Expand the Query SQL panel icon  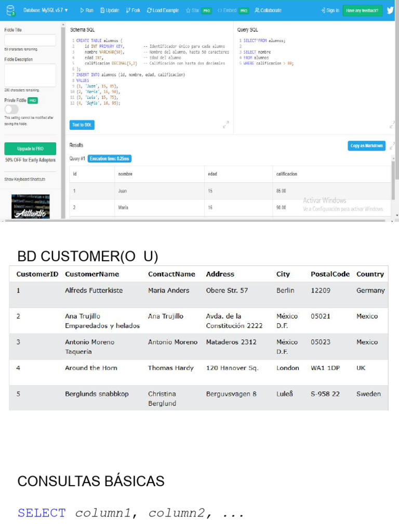point(392,125)
